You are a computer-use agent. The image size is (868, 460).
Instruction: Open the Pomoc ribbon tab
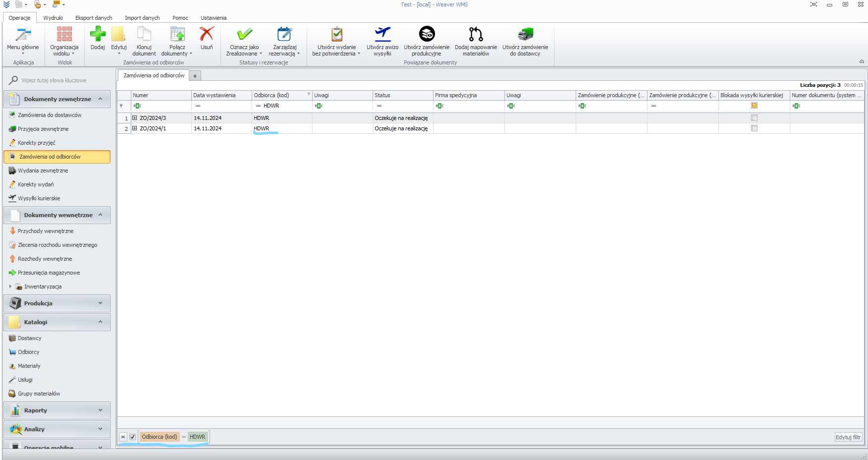pyautogui.click(x=180, y=18)
